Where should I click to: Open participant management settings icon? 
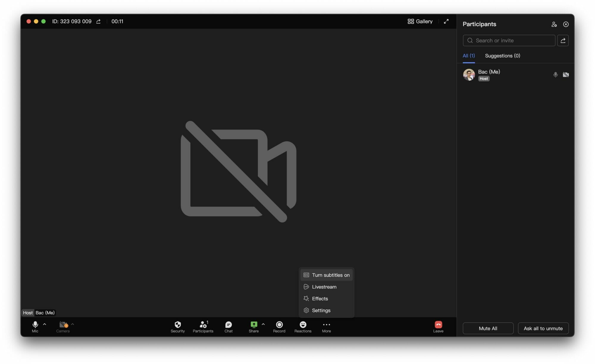[x=554, y=24]
